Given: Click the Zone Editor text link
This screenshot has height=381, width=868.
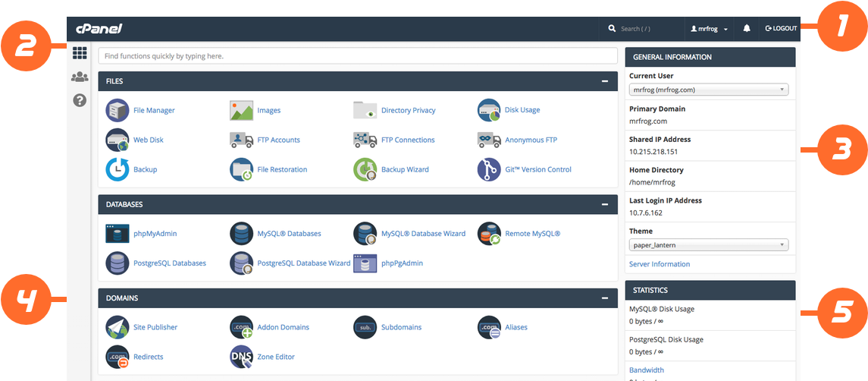Looking at the screenshot, I should [276, 357].
